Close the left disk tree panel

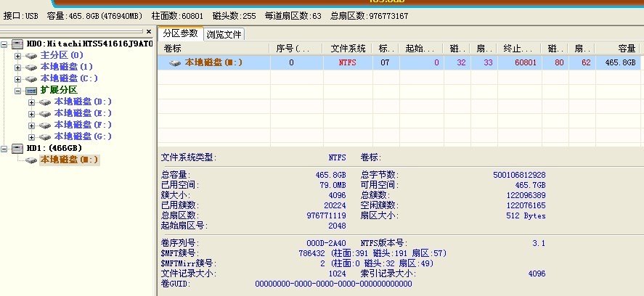[149, 32]
